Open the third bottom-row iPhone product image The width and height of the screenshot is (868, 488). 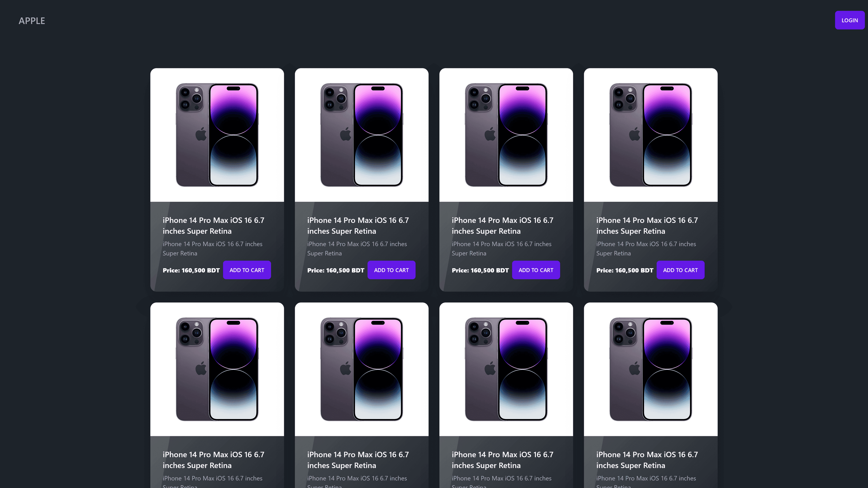tap(506, 369)
